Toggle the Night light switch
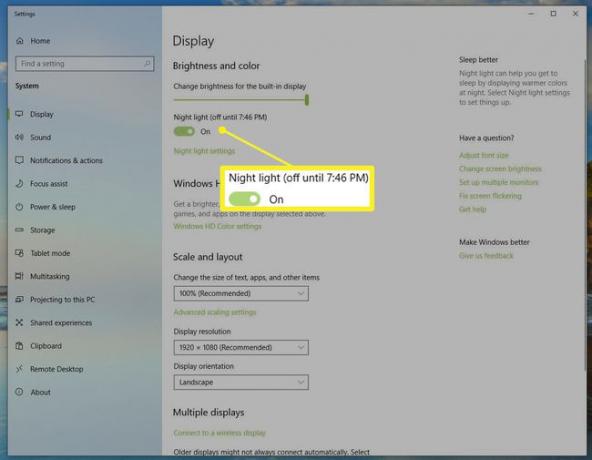 point(184,131)
